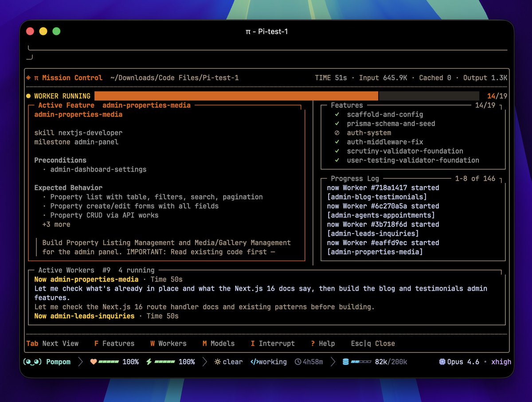The width and height of the screenshot is (532, 402).
Task: Click the [admin-leads-inquiries] log line
Action: pos(373,234)
